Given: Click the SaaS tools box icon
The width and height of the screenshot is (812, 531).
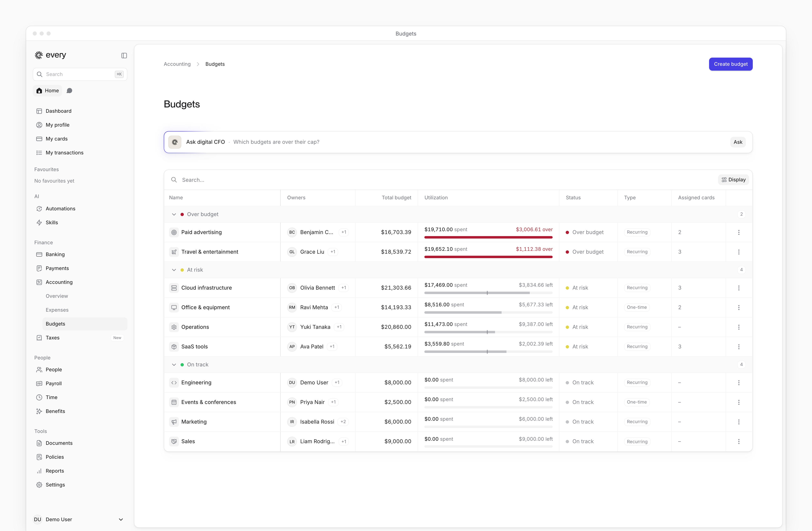Looking at the screenshot, I should (174, 347).
